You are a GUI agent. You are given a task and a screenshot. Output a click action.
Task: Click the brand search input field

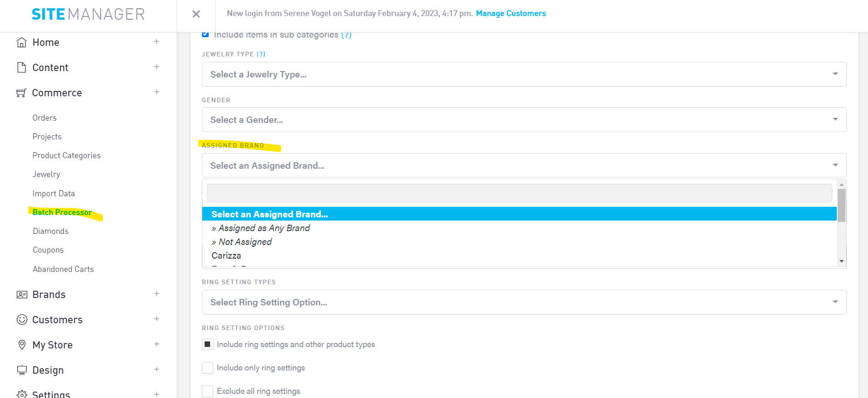coord(519,193)
